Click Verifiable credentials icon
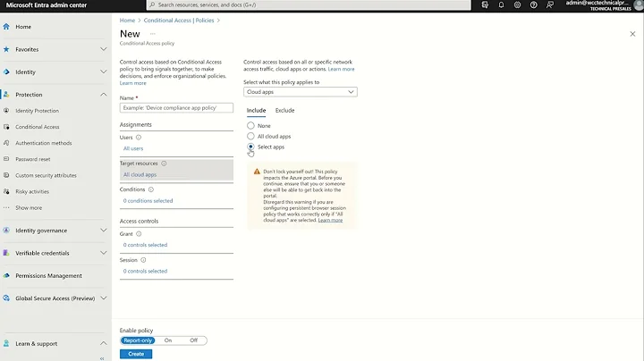The image size is (644, 361). click(x=6, y=253)
